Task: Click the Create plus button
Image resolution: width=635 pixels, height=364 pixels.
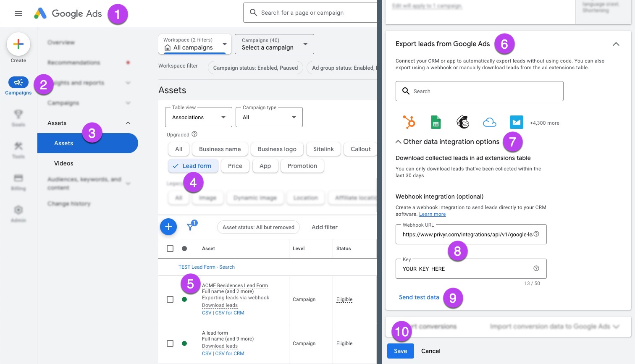Action: coord(18,45)
